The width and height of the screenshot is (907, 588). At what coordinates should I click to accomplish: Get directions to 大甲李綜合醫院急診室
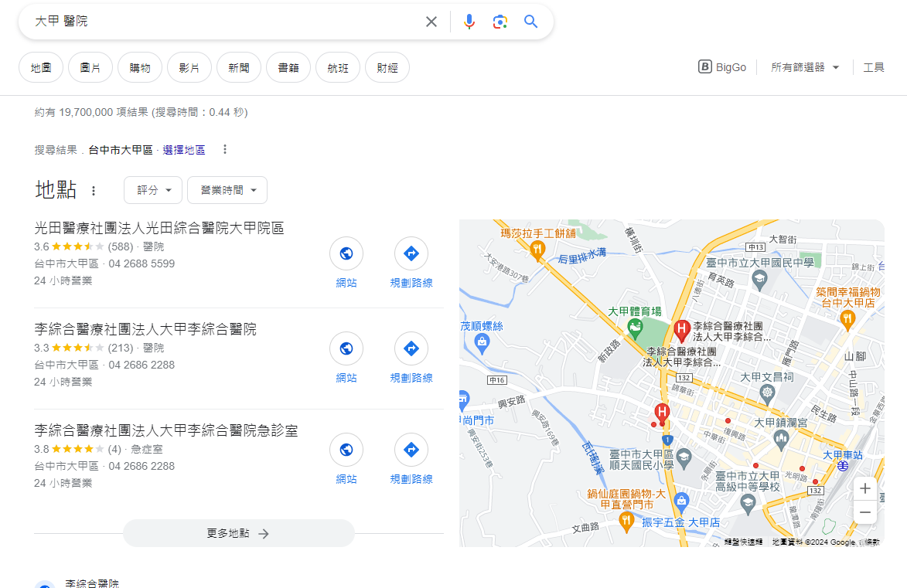[x=411, y=449]
